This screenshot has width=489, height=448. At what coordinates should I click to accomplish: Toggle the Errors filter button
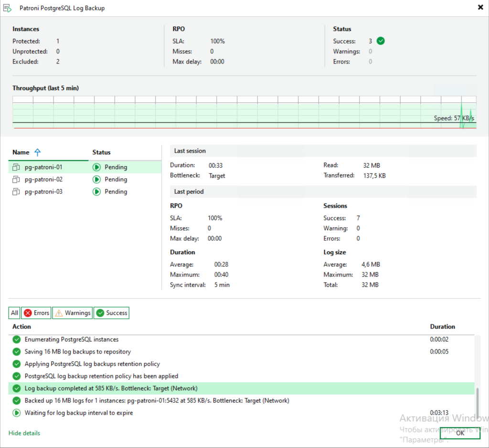(36, 313)
